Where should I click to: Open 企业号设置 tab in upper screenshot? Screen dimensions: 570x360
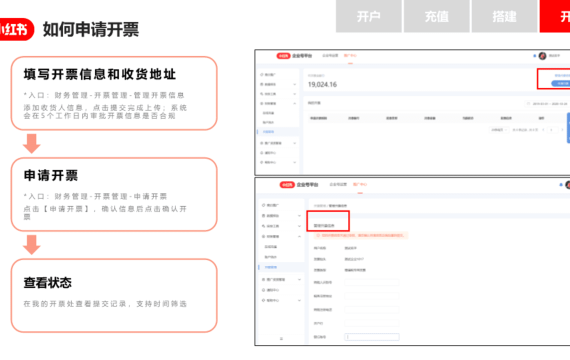330,56
